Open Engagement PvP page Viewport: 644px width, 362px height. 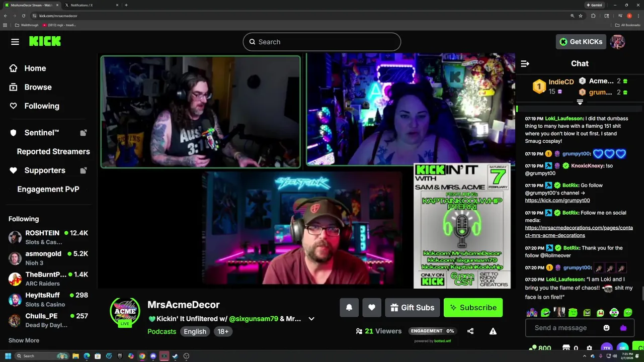coord(48,189)
